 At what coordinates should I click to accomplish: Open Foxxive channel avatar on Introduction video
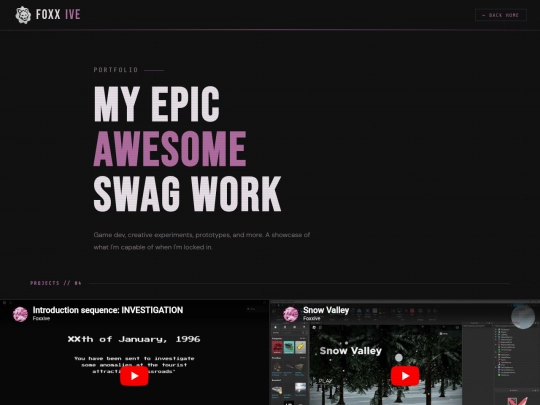[x=20, y=314]
